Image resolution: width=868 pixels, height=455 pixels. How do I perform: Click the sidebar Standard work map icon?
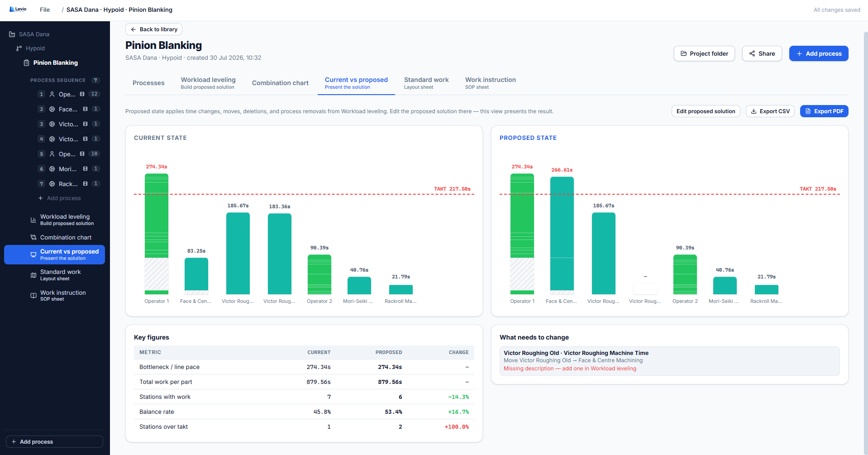(x=33, y=275)
